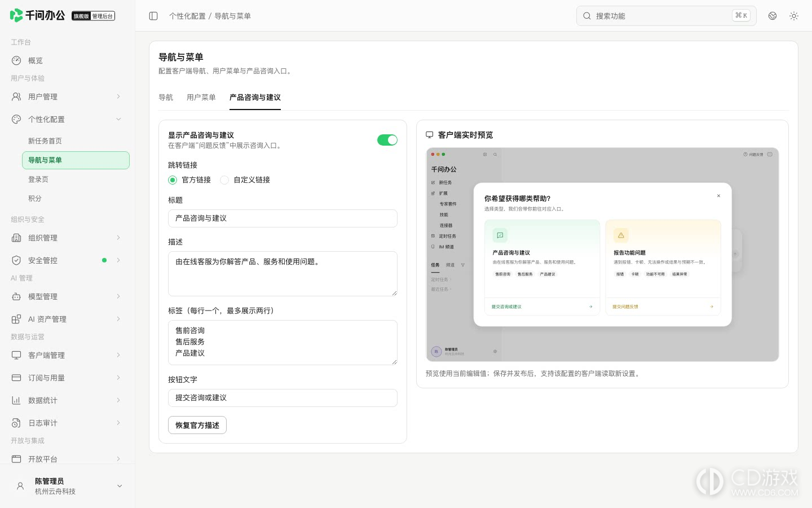Viewport: 812px width, 508px height.
Task: Collapse 个性化配置 submenu chevron
Action: (x=118, y=119)
